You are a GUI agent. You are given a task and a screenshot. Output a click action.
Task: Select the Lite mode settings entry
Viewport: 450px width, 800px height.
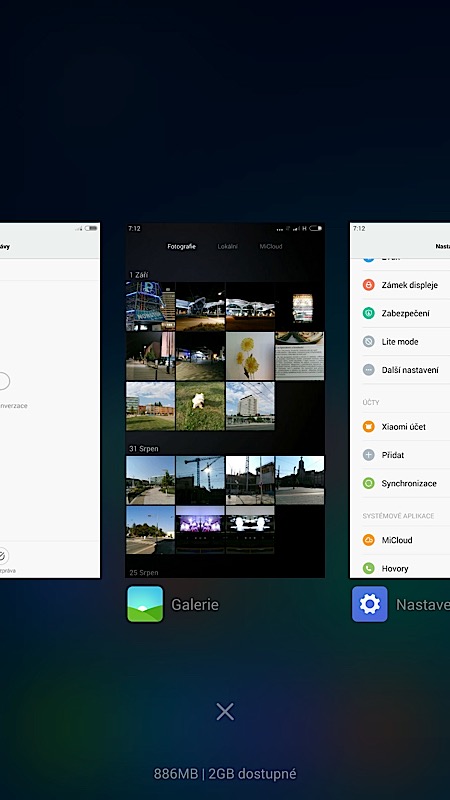[400, 341]
